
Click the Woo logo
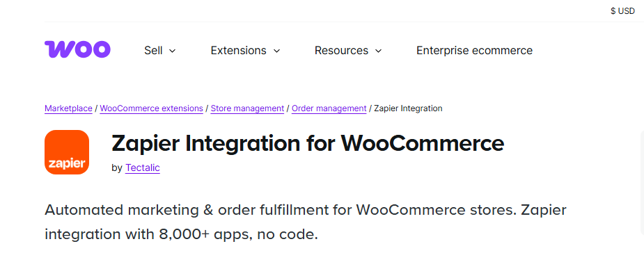(x=77, y=49)
